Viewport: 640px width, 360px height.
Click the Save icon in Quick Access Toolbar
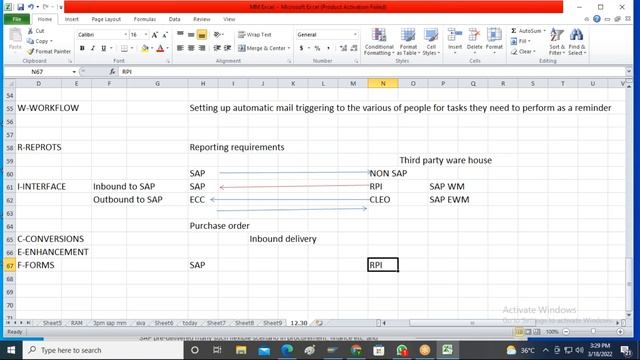(20, 7)
